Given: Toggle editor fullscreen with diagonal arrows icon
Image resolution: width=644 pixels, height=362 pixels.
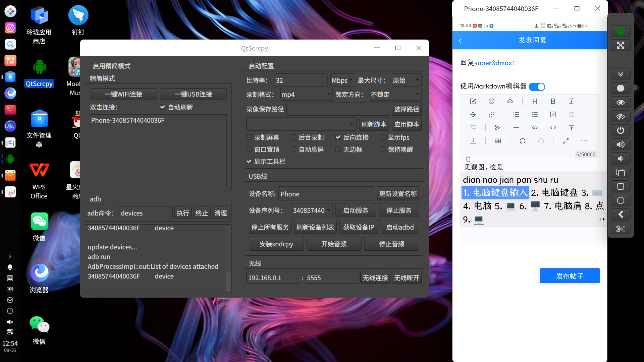Looking at the screenshot, I should click(x=566, y=141).
